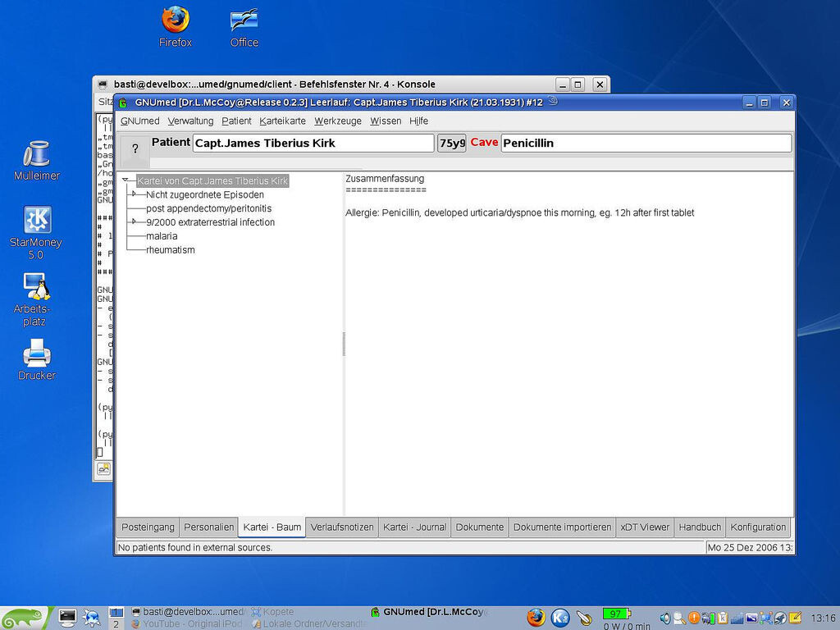Click the Kopete taskbar entry
This screenshot has width=840, height=630.
point(272,612)
